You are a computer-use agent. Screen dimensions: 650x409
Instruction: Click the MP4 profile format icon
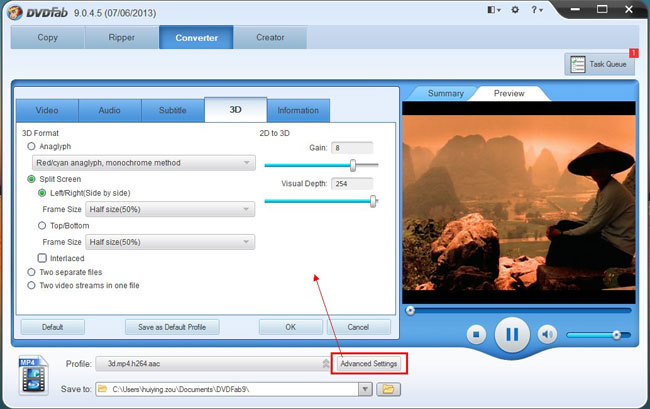pos(33,375)
